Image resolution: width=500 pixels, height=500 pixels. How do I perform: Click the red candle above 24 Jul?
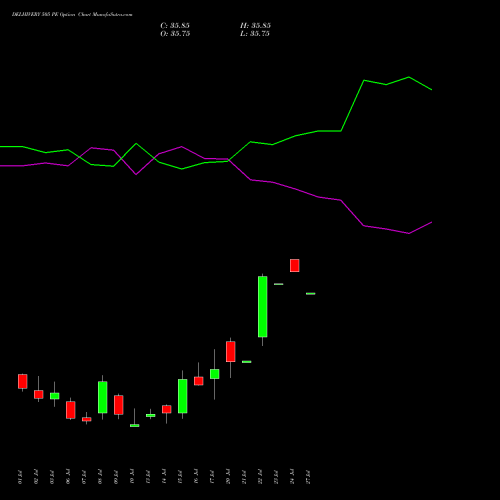click(x=295, y=265)
